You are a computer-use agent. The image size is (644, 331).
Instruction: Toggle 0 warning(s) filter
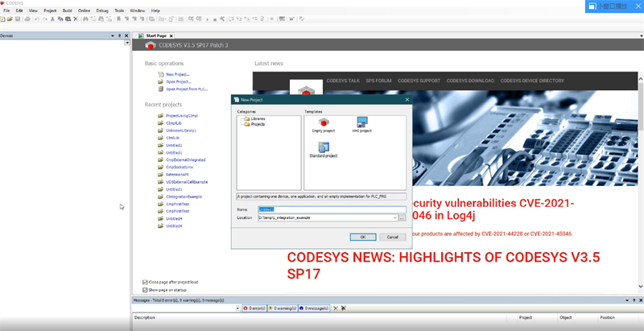283,308
